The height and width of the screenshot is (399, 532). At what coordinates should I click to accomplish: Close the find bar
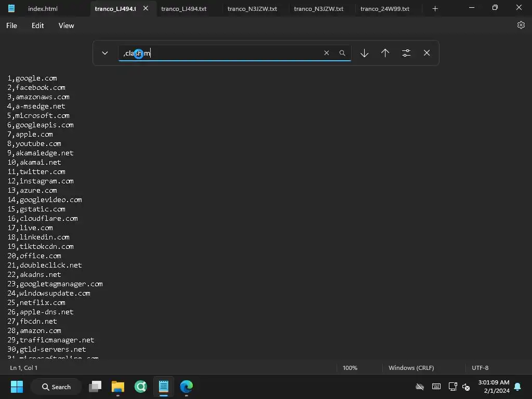[427, 53]
